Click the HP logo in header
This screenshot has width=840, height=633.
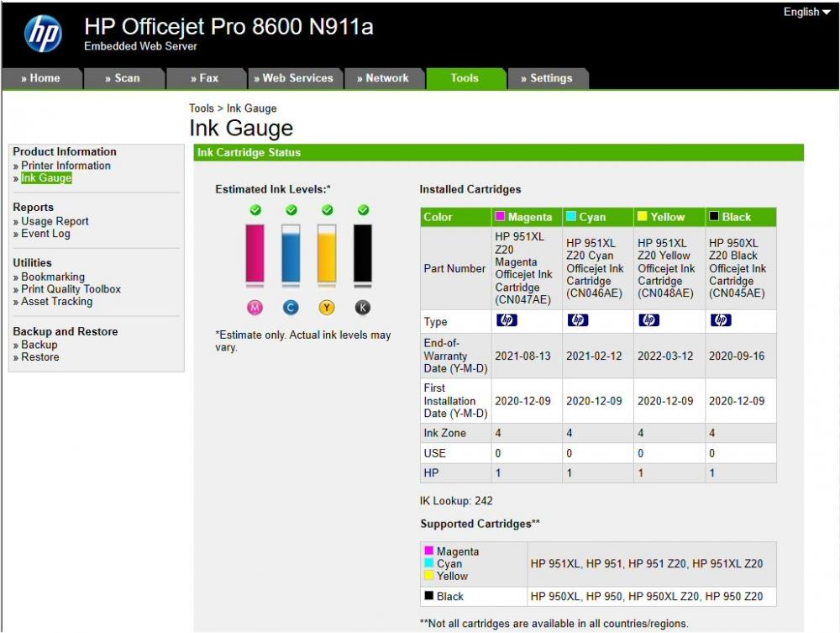click(44, 34)
